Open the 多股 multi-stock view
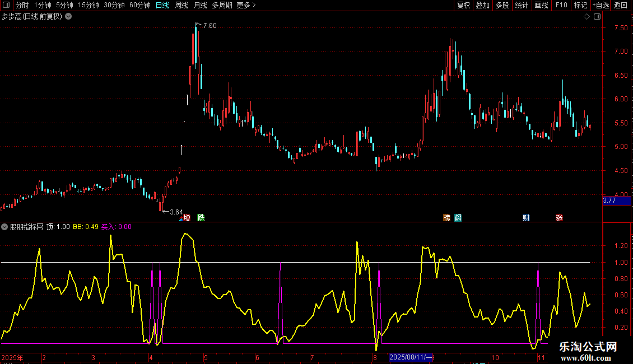Viewport: 633px width, 364px height. click(502, 5)
